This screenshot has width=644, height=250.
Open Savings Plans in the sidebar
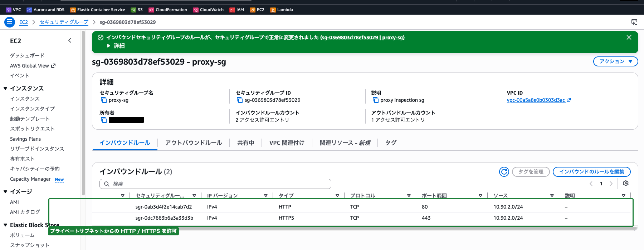click(x=25, y=139)
